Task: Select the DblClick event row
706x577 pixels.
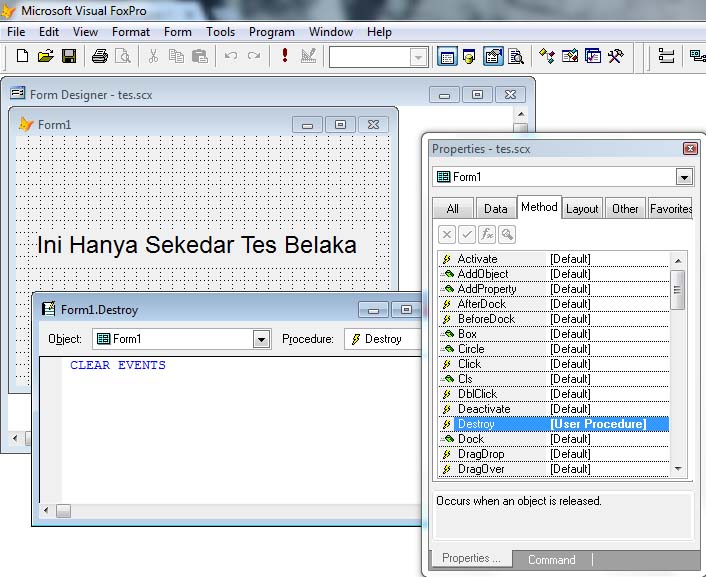Action: tap(554, 394)
